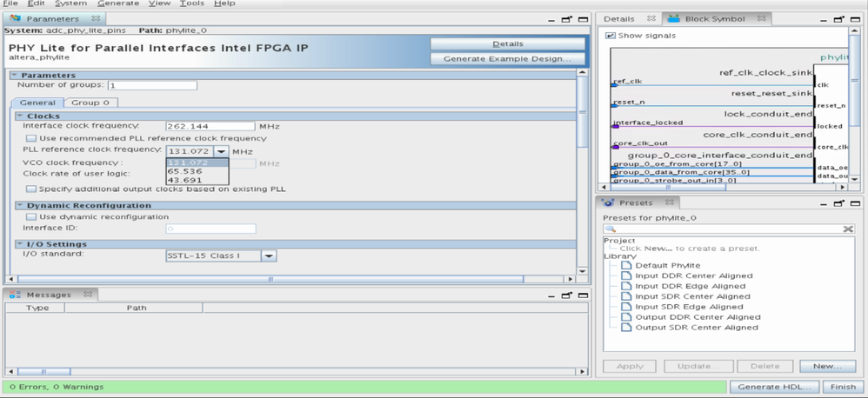Maximize the Messages panel
Screen dimensions: 868x398
tap(583, 295)
